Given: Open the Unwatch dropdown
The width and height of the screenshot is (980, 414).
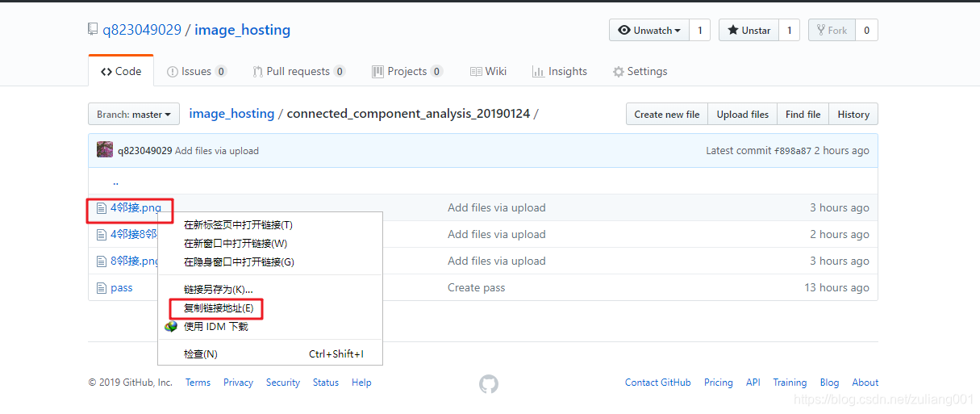Looking at the screenshot, I should [x=649, y=30].
